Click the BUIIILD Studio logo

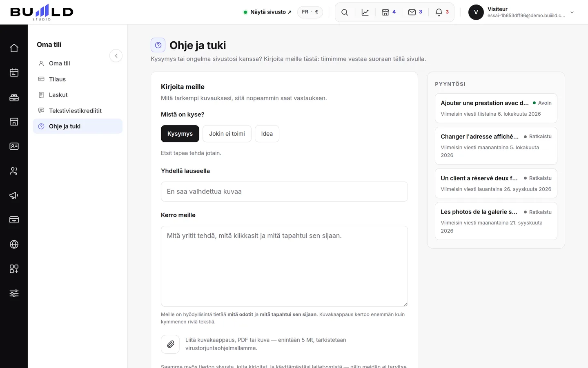point(42,12)
